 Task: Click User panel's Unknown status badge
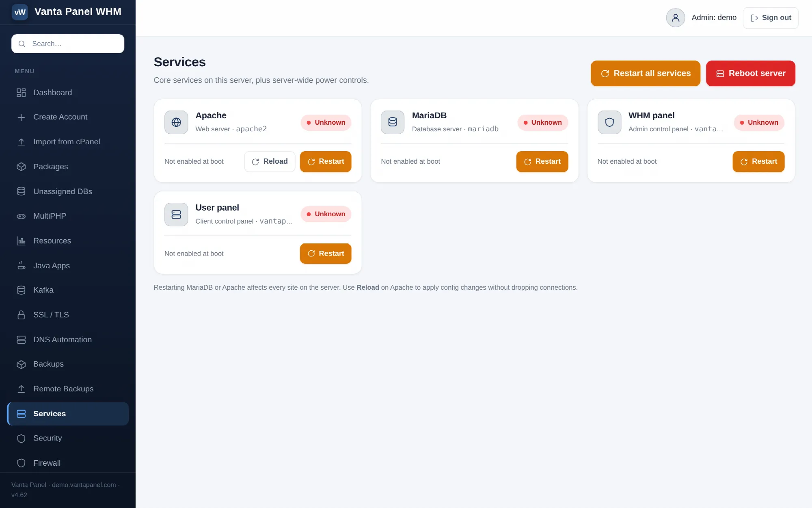(x=326, y=214)
